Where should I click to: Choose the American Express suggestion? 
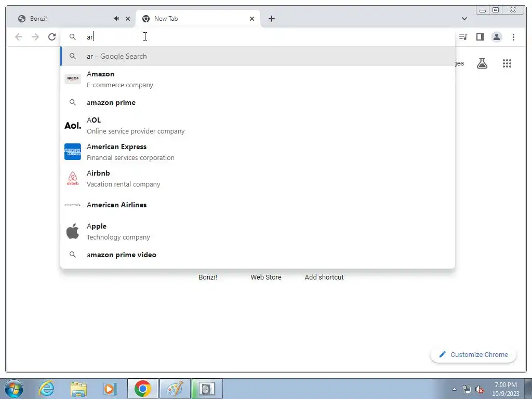[258, 152]
